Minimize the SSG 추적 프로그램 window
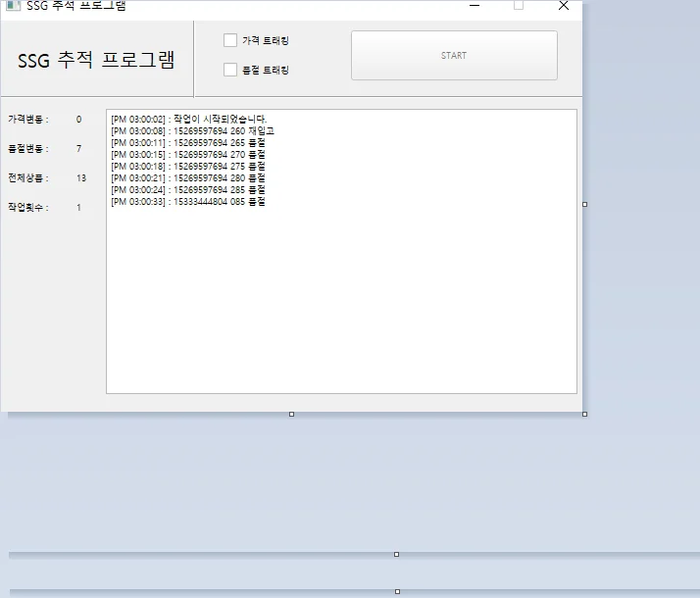The height and width of the screenshot is (598, 700). tap(475, 5)
